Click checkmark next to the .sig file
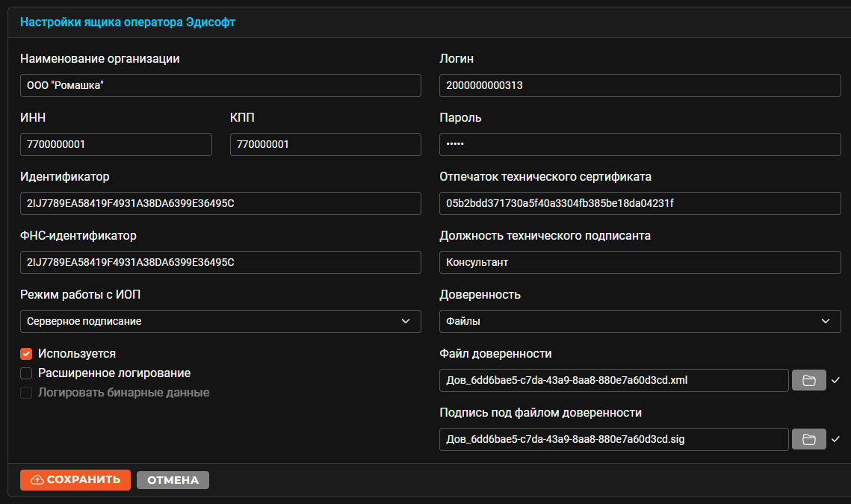The height and width of the screenshot is (504, 851). (x=835, y=440)
